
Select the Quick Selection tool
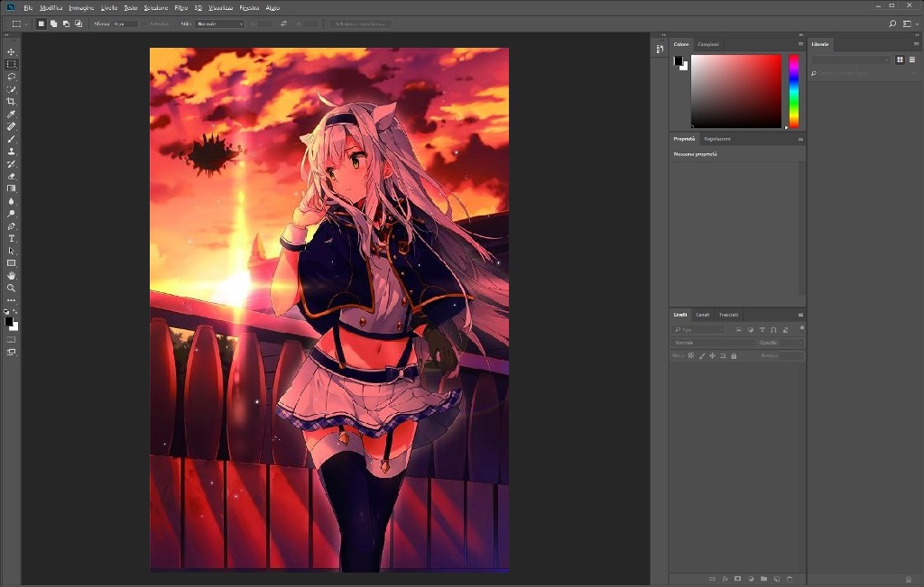pos(11,89)
